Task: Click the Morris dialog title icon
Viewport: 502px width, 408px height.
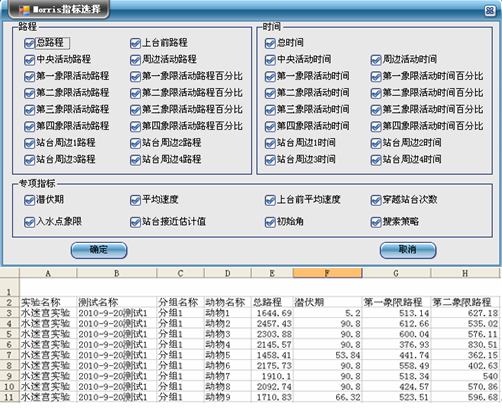Action: click(24, 10)
